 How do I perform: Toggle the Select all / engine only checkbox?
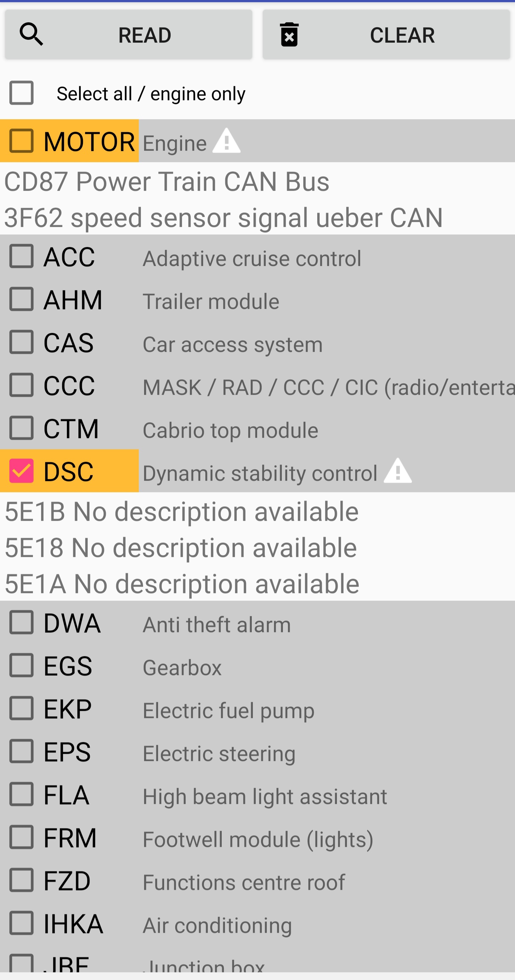[21, 92]
